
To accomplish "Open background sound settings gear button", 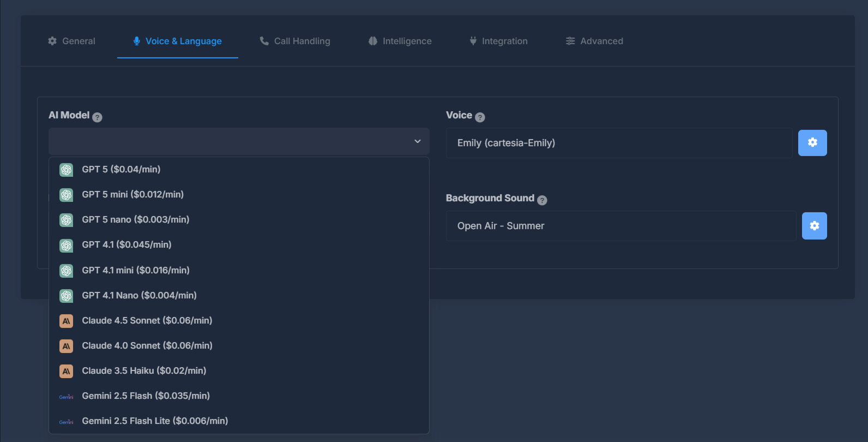I will [815, 226].
